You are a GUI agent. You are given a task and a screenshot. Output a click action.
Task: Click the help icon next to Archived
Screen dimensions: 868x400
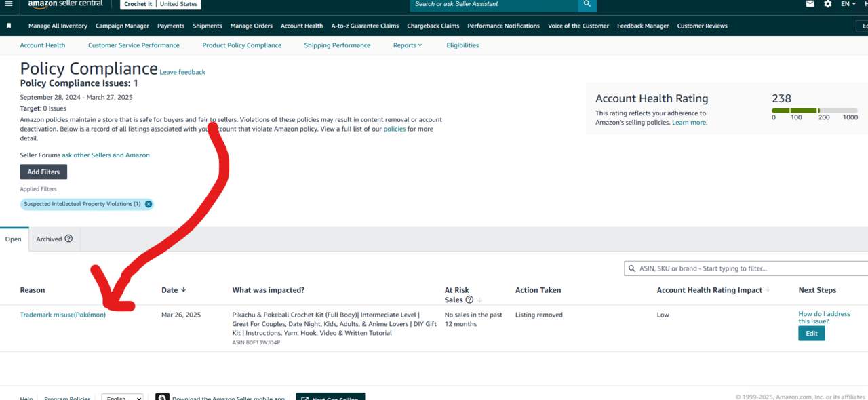(x=68, y=239)
